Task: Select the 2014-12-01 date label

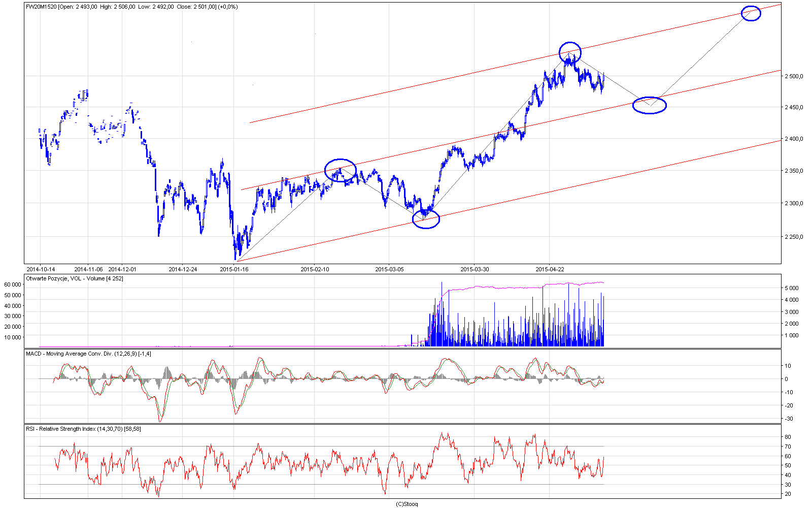Action: [x=123, y=269]
